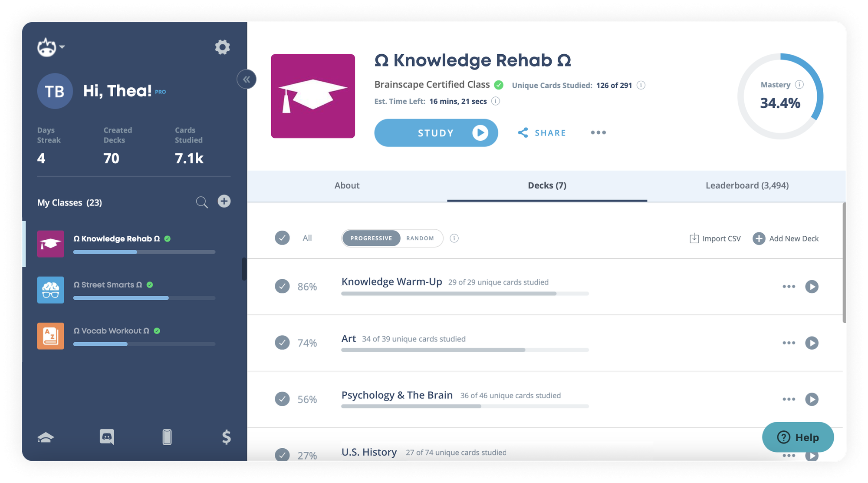
Task: Deselect the Art deck checkmark
Action: click(x=283, y=343)
